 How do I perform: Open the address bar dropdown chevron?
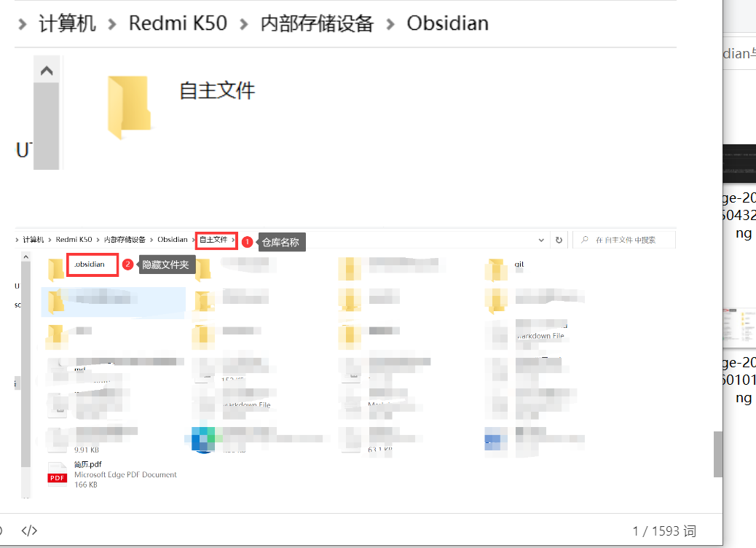coord(540,239)
